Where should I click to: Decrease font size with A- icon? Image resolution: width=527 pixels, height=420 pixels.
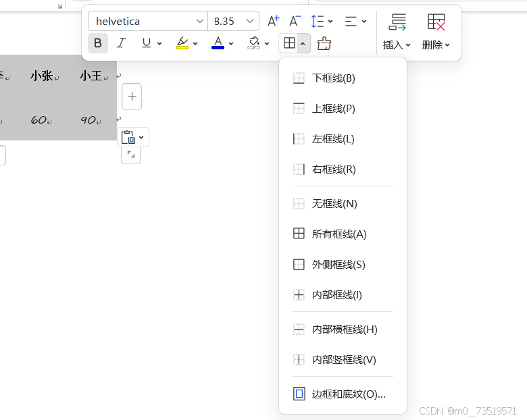click(295, 21)
